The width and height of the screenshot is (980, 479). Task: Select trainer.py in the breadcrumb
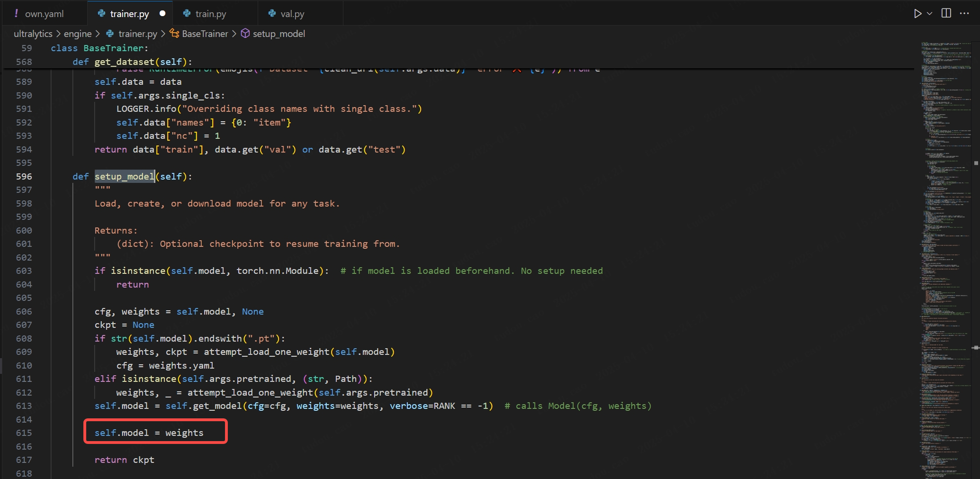coord(138,34)
